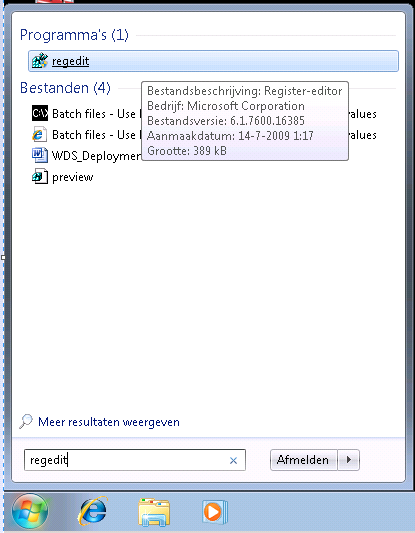The width and height of the screenshot is (415, 533).
Task: Click the icon beside preview file
Action: 40,176
